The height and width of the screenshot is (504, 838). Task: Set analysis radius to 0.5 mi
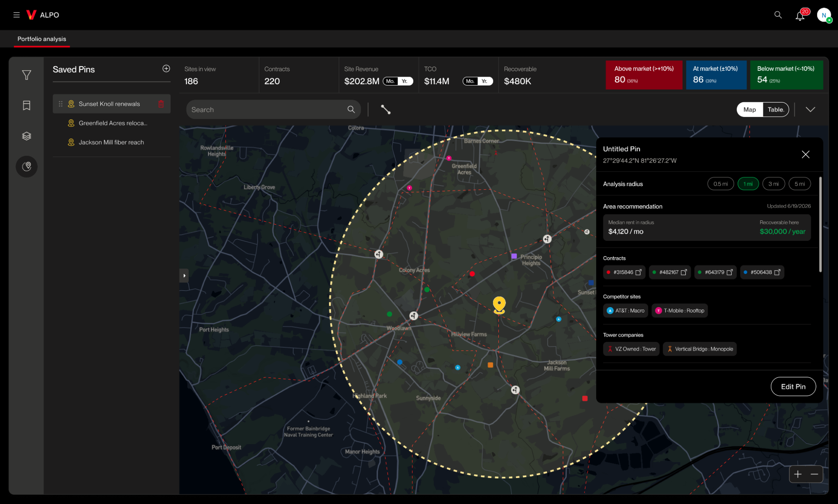pyautogui.click(x=721, y=184)
